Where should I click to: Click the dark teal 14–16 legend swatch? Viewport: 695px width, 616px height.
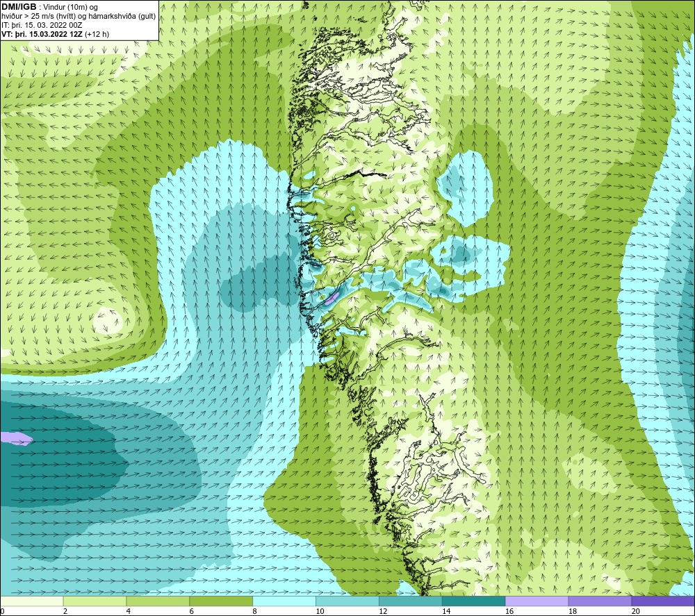pyautogui.click(x=473, y=601)
